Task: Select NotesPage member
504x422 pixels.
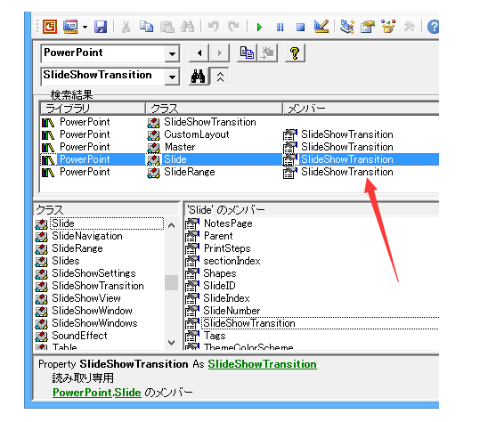Action: coord(312,223)
